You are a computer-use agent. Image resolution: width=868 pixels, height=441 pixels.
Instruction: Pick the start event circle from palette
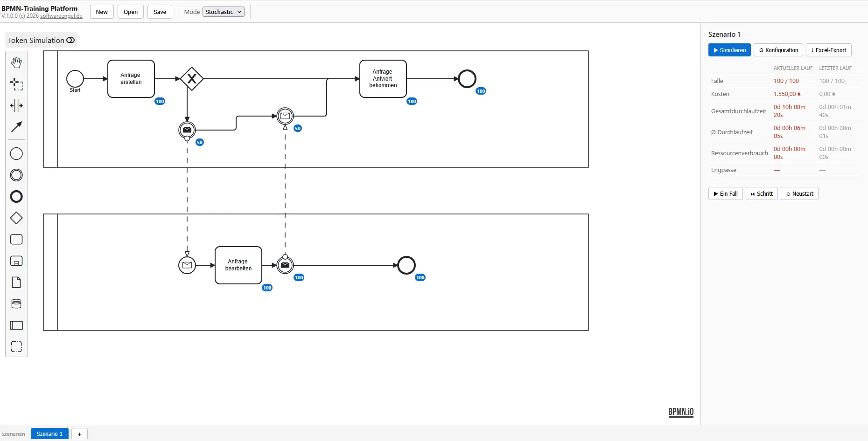(x=16, y=154)
